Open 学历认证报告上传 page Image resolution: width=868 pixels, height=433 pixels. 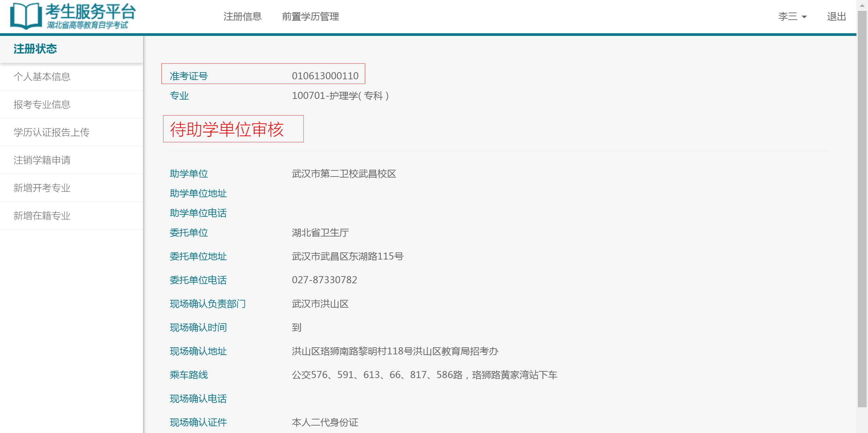[52, 132]
